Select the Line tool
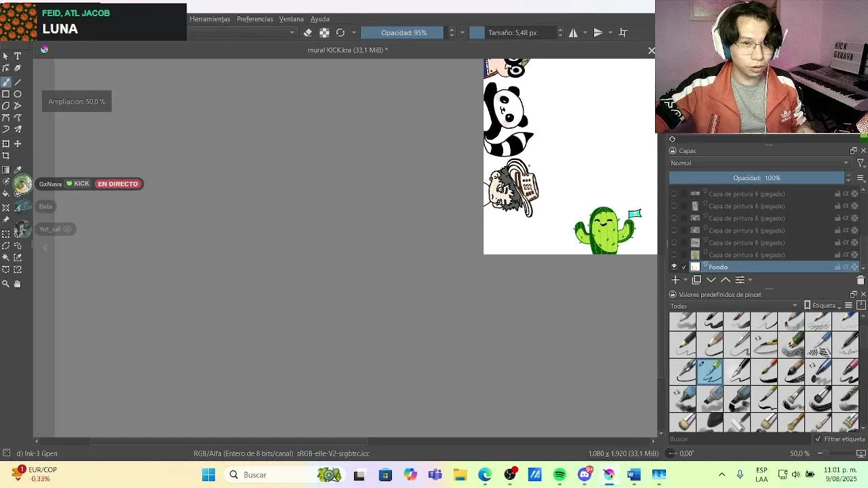 [18, 81]
